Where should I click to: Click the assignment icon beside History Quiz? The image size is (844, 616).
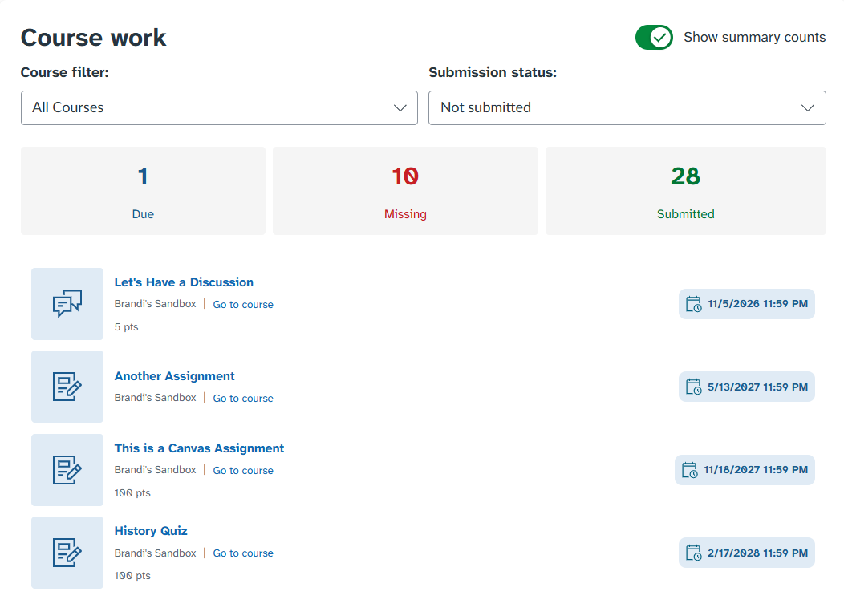pyautogui.click(x=67, y=553)
